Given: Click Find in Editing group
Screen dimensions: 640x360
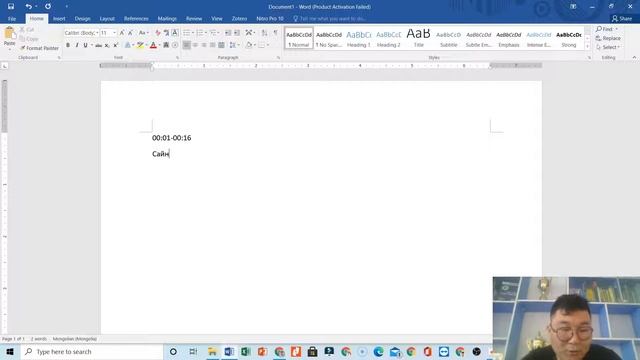Looking at the screenshot, I should point(607,29).
